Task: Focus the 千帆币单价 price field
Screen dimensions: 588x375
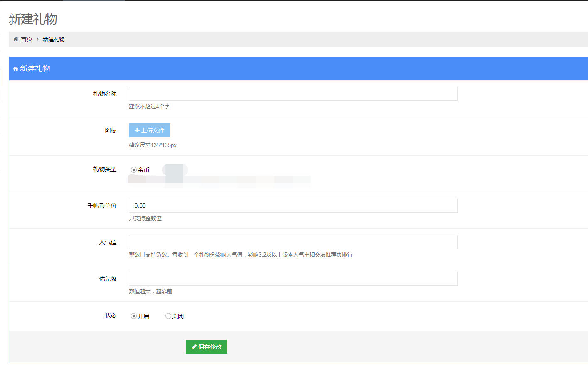Action: click(293, 206)
